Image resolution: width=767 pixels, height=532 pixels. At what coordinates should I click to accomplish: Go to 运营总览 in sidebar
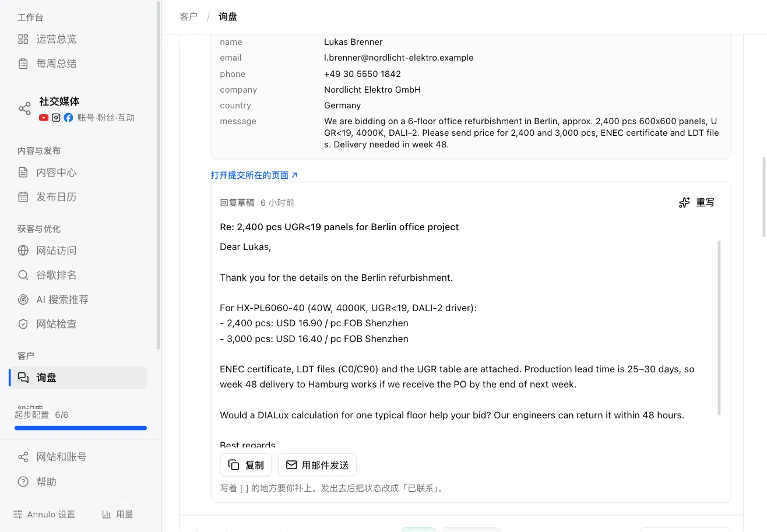click(x=78, y=39)
